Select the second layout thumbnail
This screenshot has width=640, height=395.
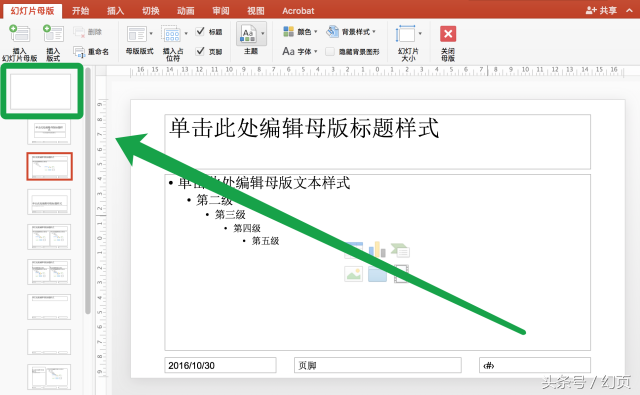pyautogui.click(x=49, y=132)
